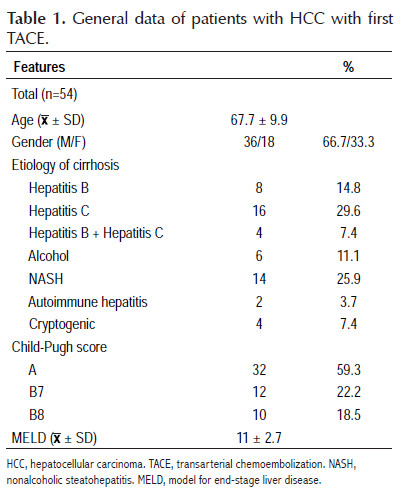Select the Total (n=54) row label
This screenshot has height=497, width=405.
coord(44,94)
